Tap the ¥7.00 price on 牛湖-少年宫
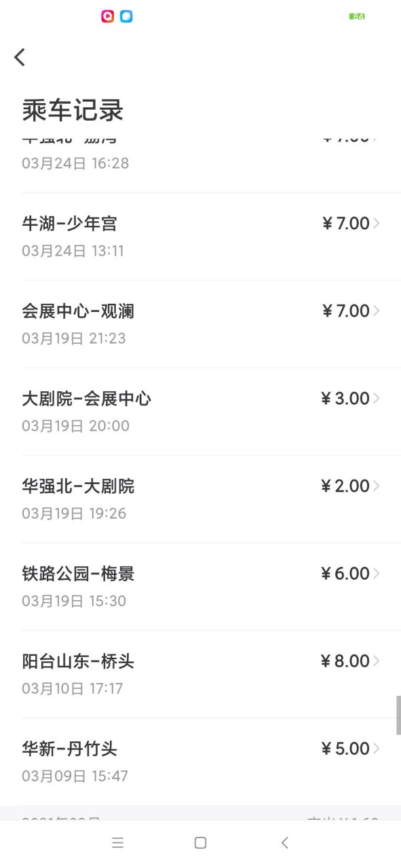This screenshot has width=401, height=868. [x=348, y=223]
